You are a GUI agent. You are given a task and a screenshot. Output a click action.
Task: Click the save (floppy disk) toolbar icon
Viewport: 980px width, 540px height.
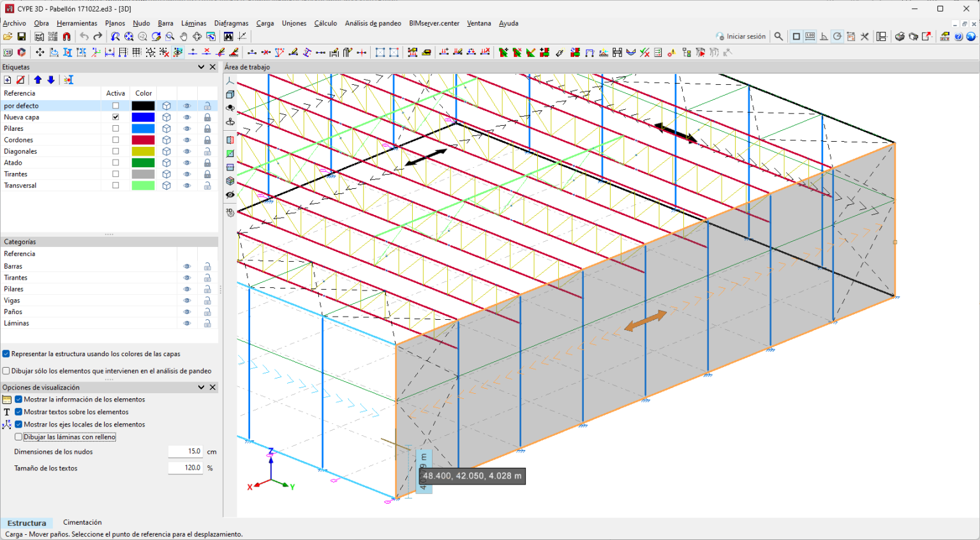tap(21, 37)
